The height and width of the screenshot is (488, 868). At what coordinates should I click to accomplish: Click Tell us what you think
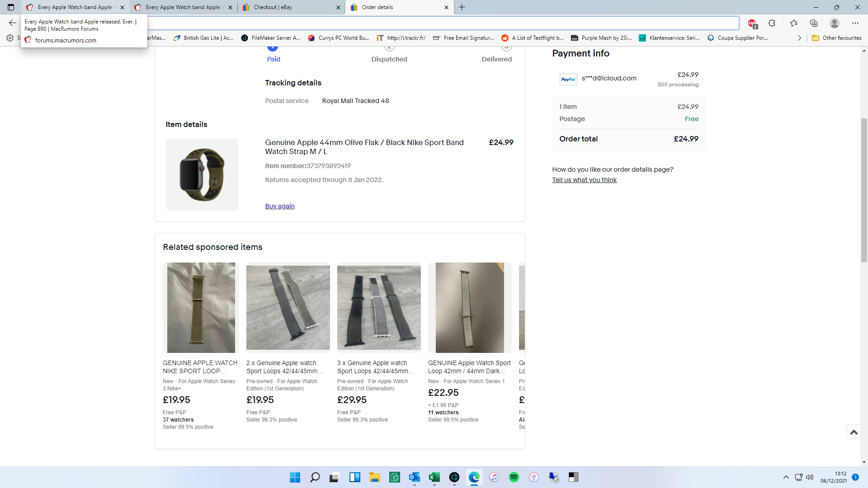click(584, 180)
